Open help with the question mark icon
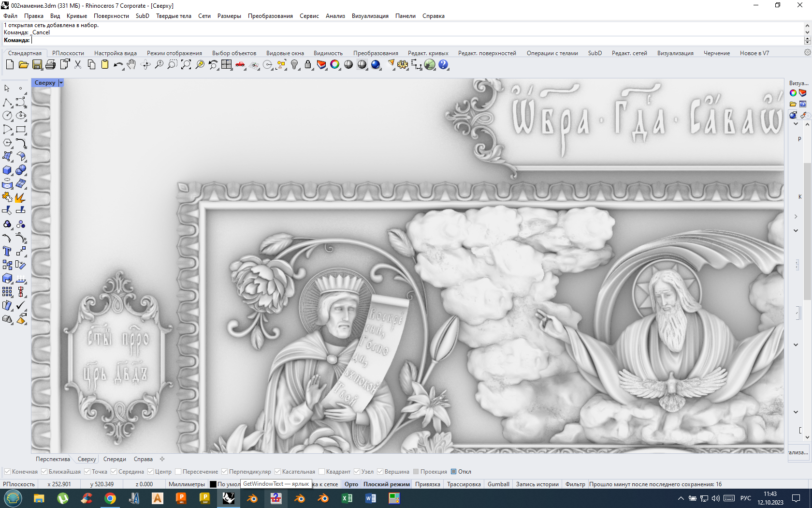This screenshot has width=812, height=508. [443, 64]
